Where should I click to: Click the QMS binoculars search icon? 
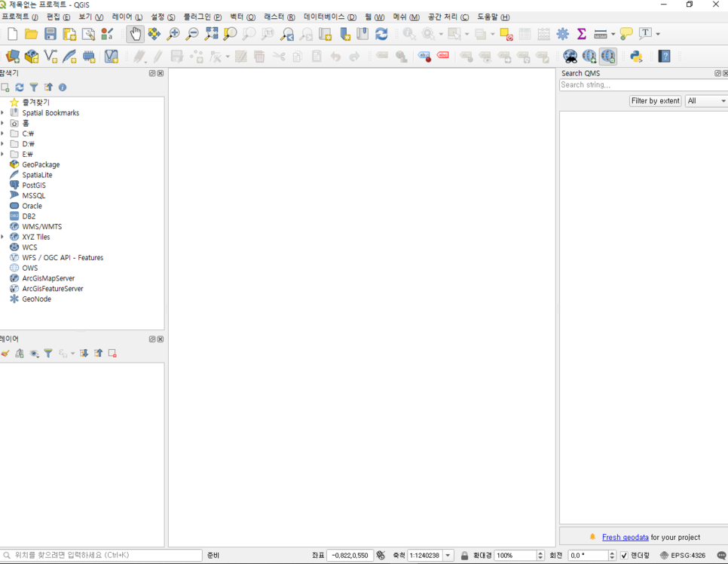point(570,57)
